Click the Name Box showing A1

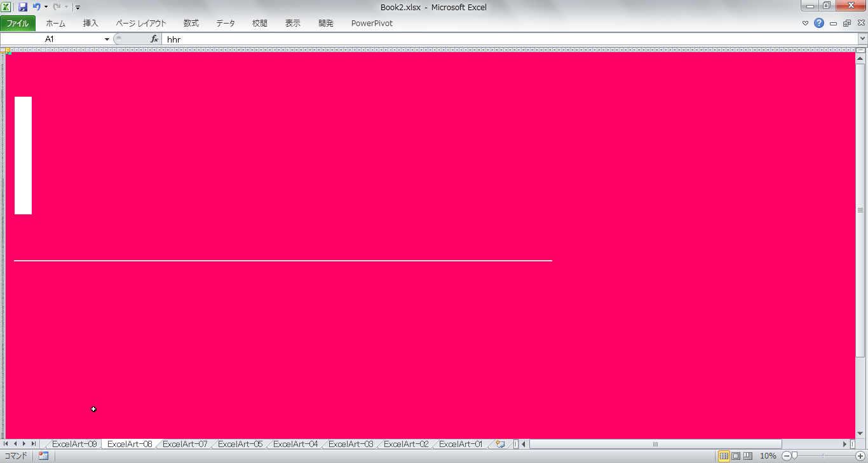click(x=51, y=39)
